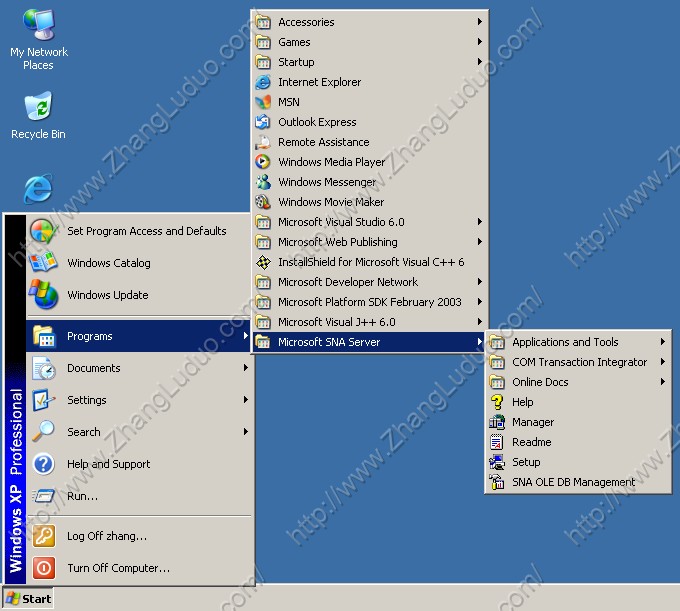
Task: Expand the COM Transaction Integrator submenu arrow
Action: click(x=663, y=362)
